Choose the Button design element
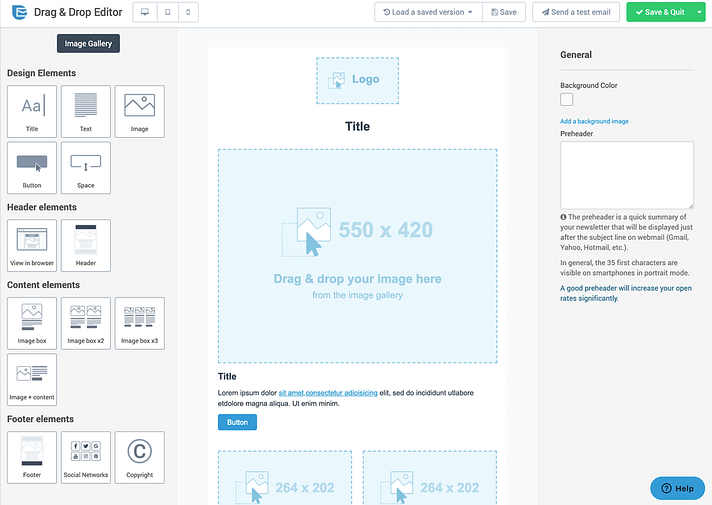This screenshot has height=505, width=712. point(32,167)
